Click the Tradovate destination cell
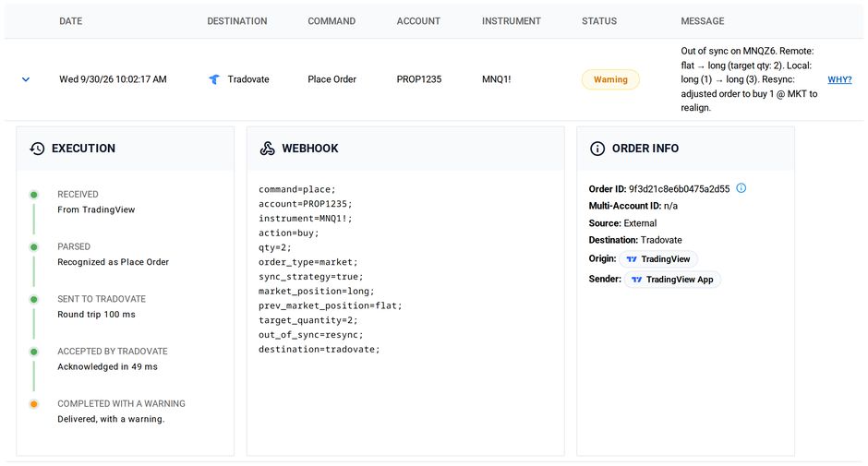The height and width of the screenshot is (466, 868). point(238,79)
